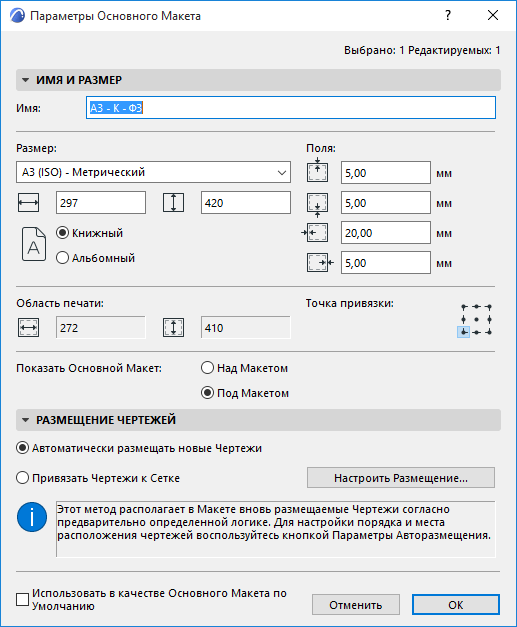Confirm with the OK button
The image size is (517, 627).
click(456, 605)
